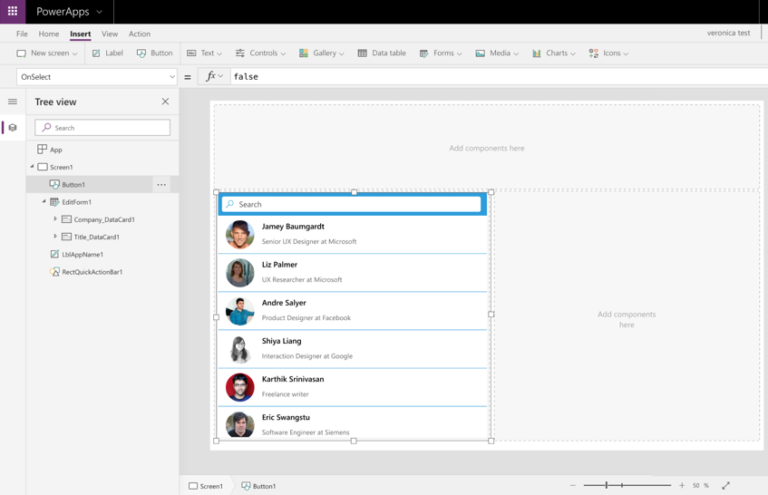This screenshot has width=768, height=495.
Task: Insert a Data table
Action: [382, 53]
